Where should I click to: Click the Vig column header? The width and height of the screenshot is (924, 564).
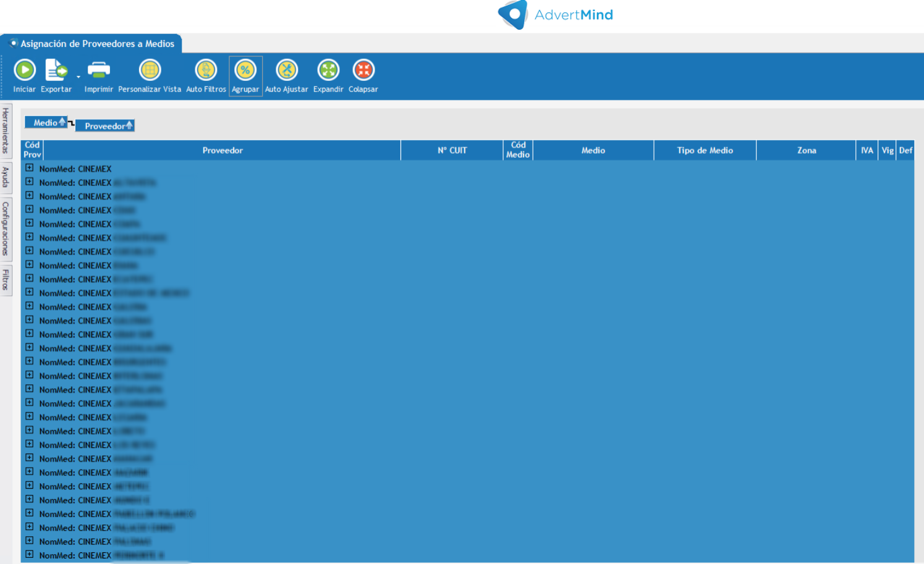pyautogui.click(x=888, y=150)
